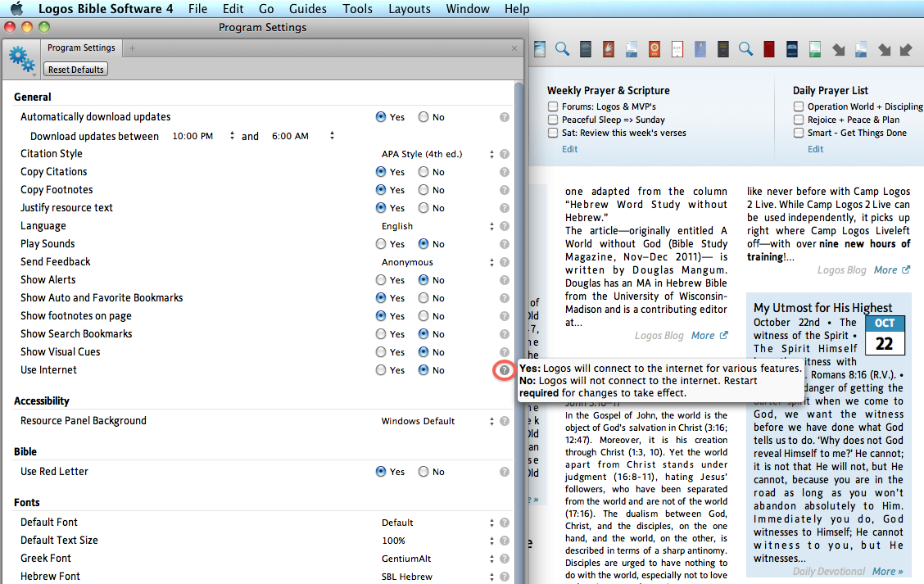Add a new tab with the plus button
Viewport: 924px width, 584px height.
pyautogui.click(x=132, y=48)
